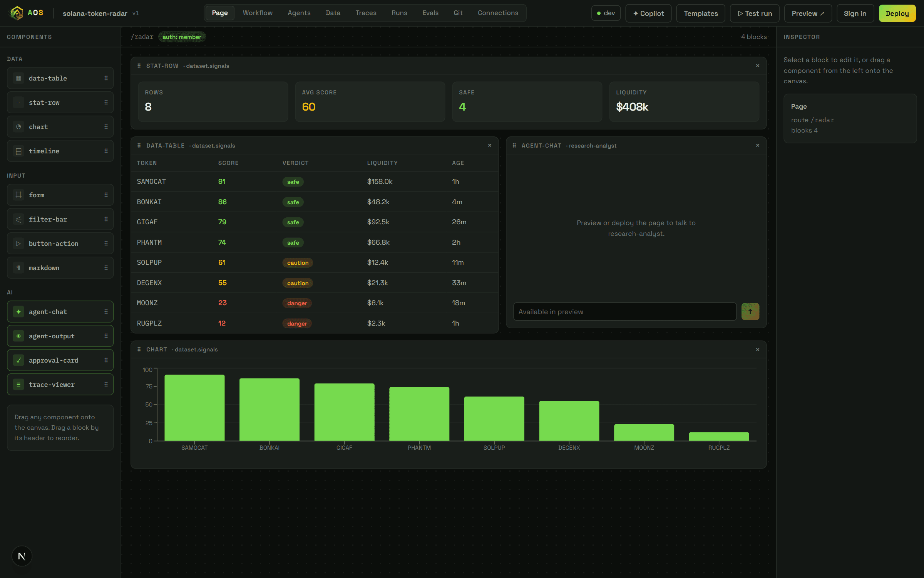Click the button-action component icon

pos(18,244)
